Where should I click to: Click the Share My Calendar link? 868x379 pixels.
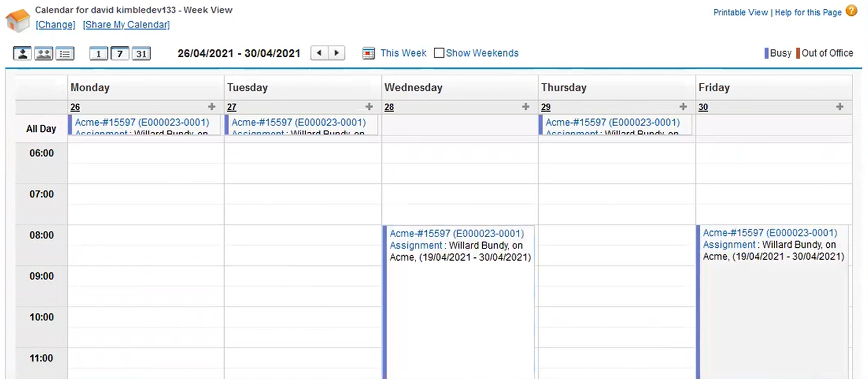(126, 25)
